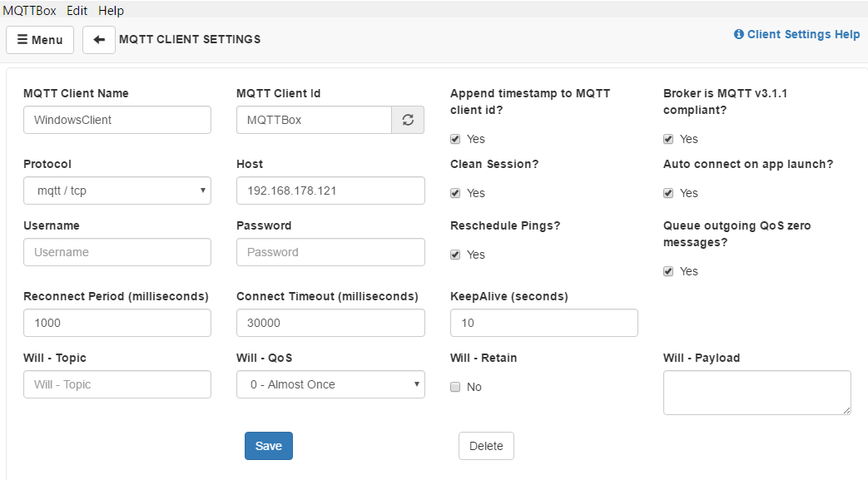Screen dimensions: 868x480
Task: Click the Will - QoS label
Action: click(x=264, y=358)
